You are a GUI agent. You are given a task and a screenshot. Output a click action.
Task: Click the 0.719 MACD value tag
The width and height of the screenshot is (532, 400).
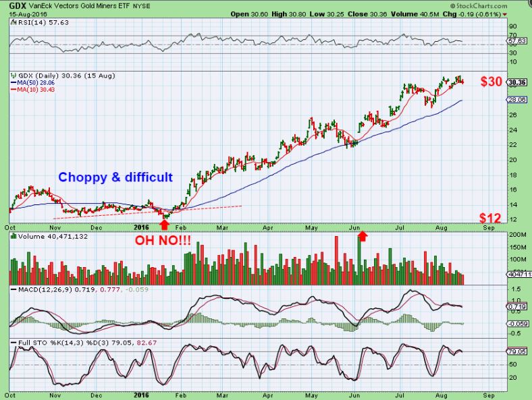pyautogui.click(x=517, y=306)
